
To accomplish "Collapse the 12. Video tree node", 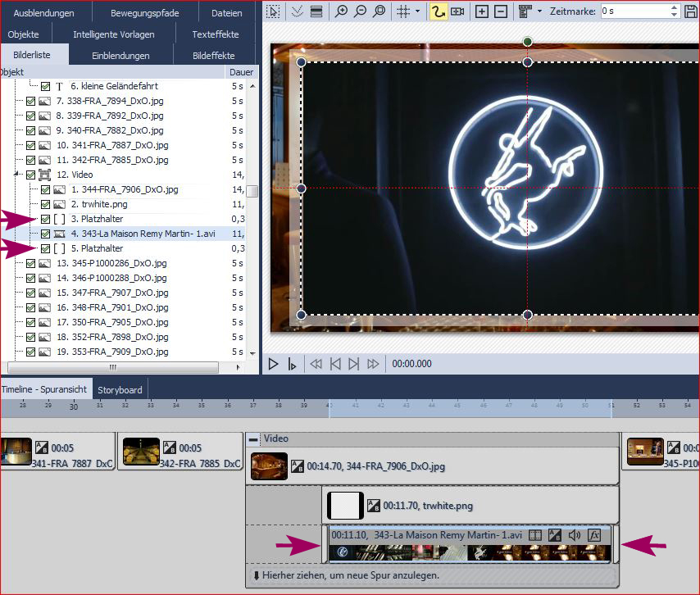I will coord(16,175).
